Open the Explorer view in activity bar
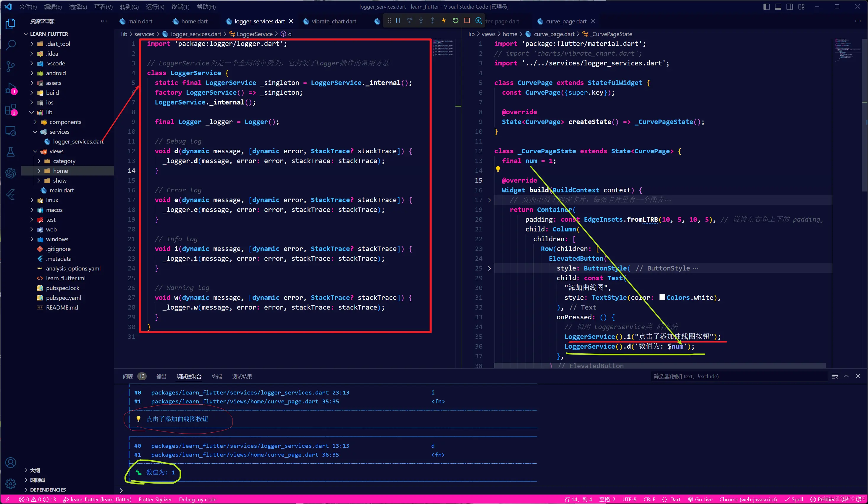The width and height of the screenshot is (868, 504). [x=11, y=24]
